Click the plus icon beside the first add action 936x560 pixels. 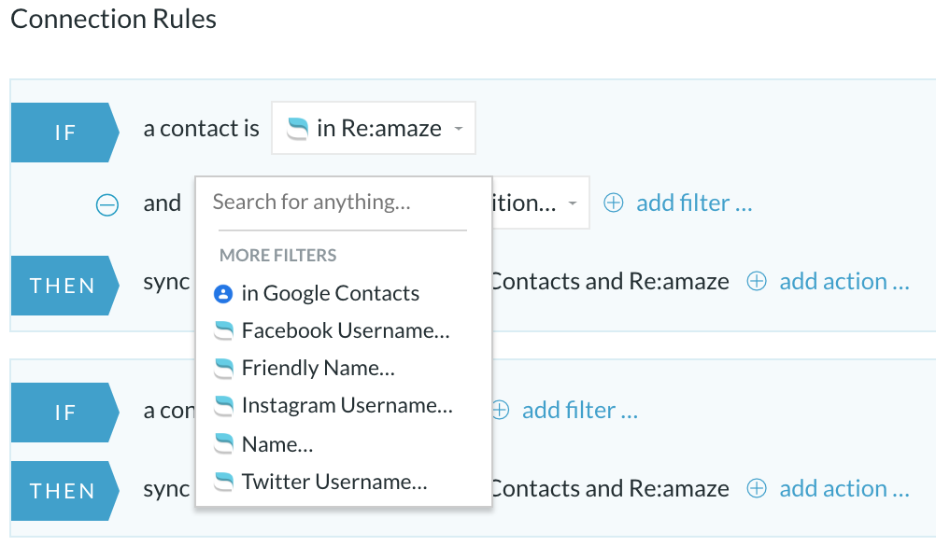tap(757, 281)
